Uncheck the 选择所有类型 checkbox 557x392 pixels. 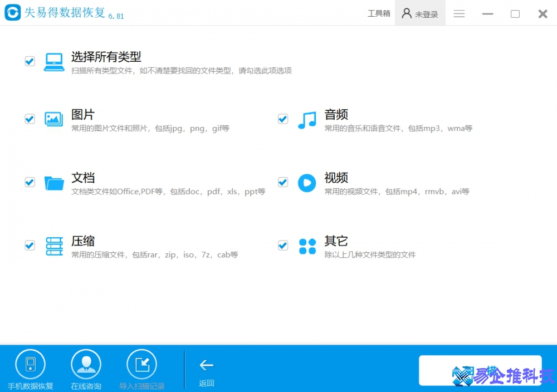(30, 61)
